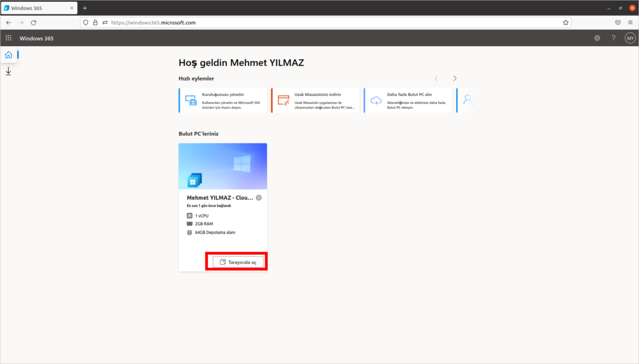This screenshot has height=364, width=639.
Task: Click the RAM memory icon
Action: tap(190, 224)
